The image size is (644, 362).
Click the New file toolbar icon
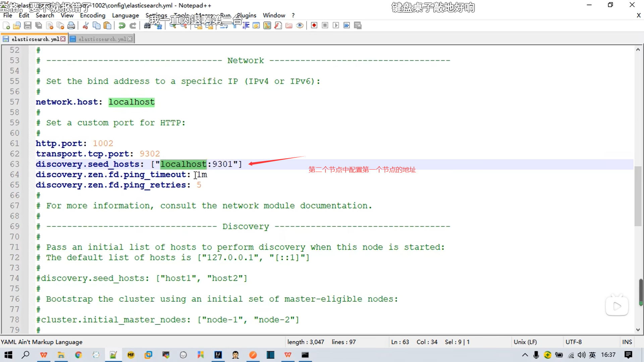[6, 25]
